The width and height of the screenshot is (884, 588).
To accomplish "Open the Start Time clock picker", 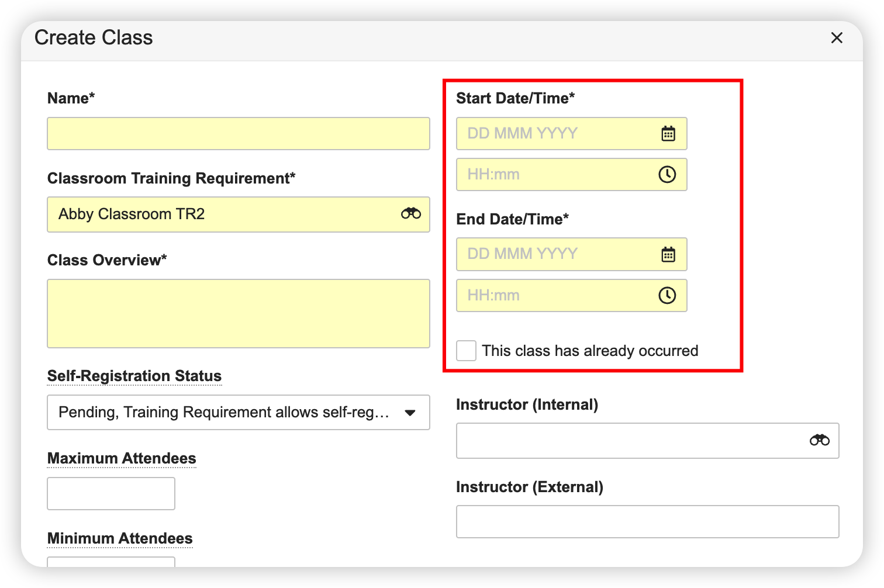I will (667, 175).
